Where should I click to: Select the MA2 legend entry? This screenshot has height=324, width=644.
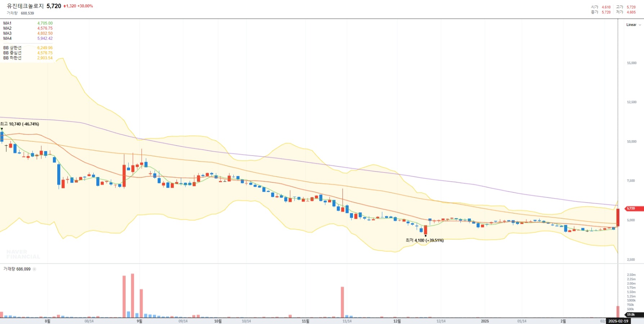point(8,28)
